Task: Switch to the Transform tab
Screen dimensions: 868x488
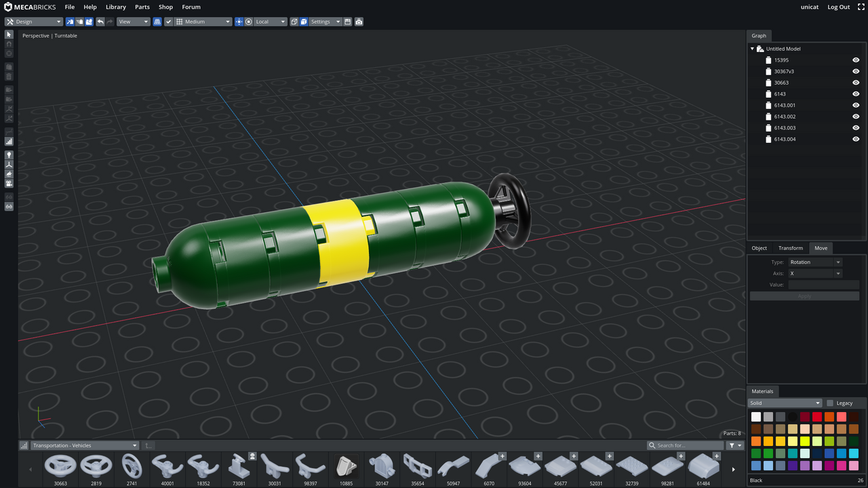Action: coord(791,248)
